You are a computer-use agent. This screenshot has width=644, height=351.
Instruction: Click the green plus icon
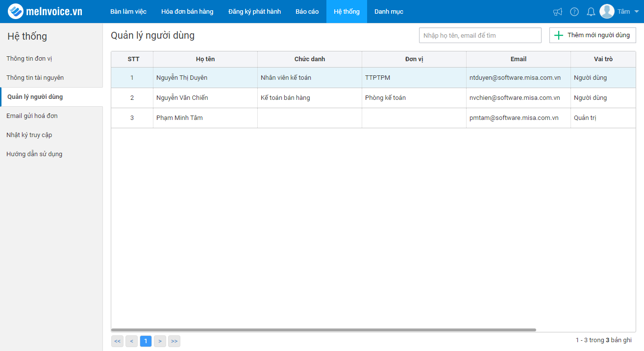click(558, 35)
